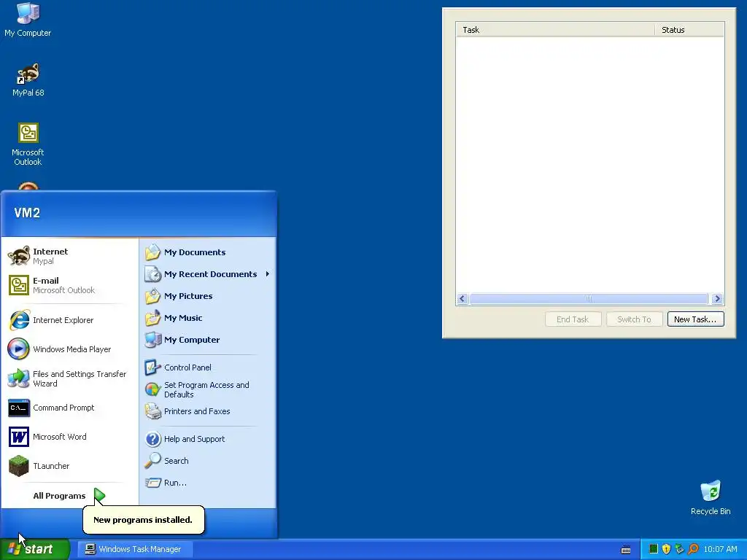Open Control Panel from Start menu
The height and width of the screenshot is (560, 747).
(x=207, y=367)
